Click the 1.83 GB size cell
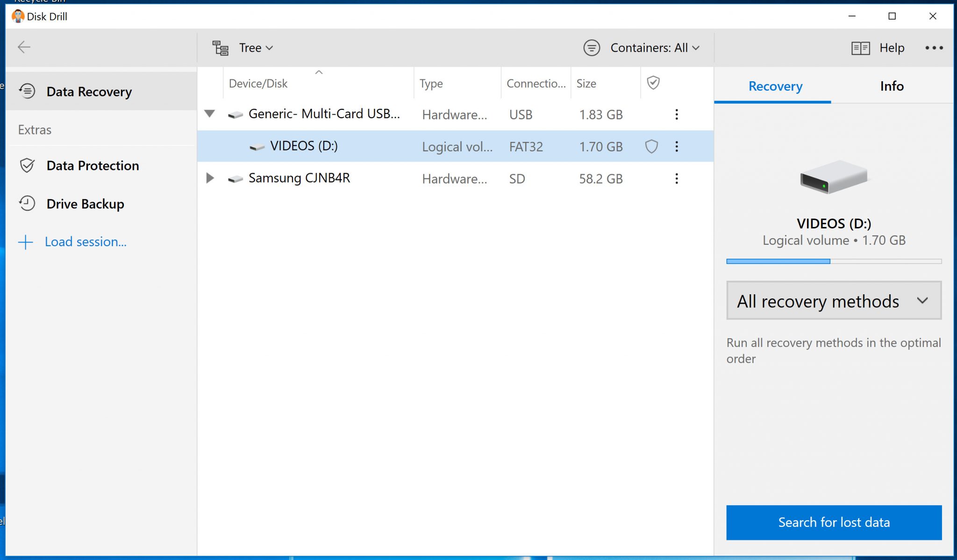 coord(601,115)
